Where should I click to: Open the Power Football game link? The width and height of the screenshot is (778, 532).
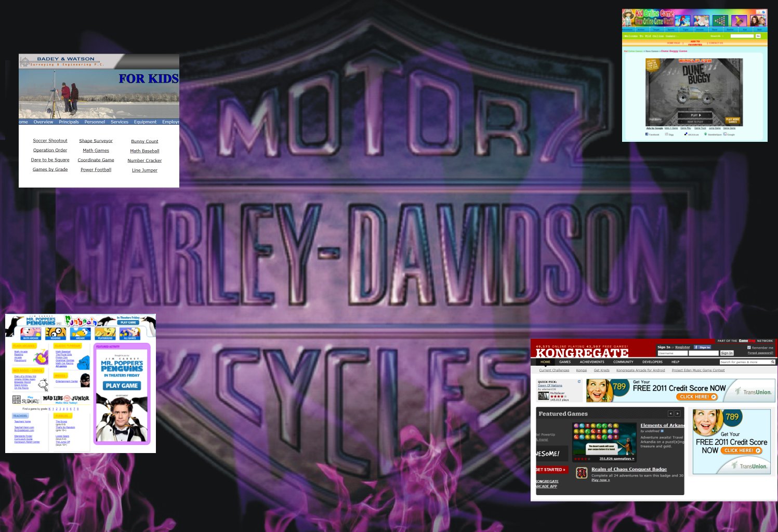click(96, 170)
